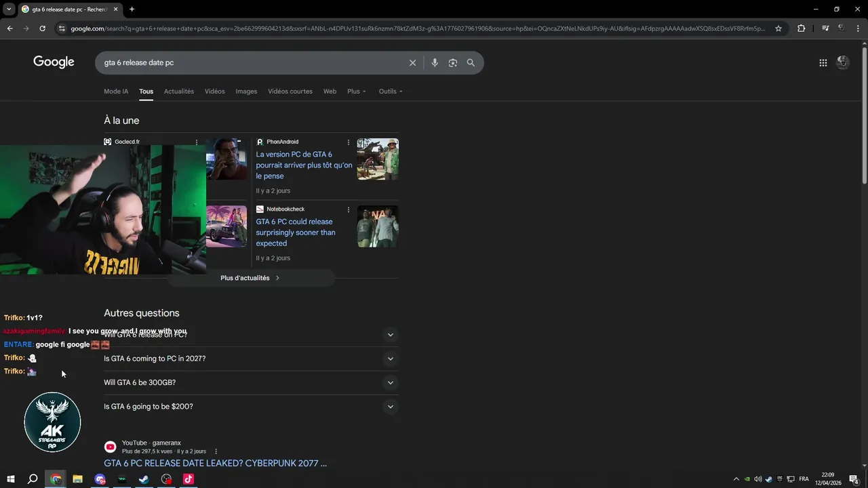Open the NVIDIA tray icon
Image resolution: width=868 pixels, height=488 pixels.
pyautogui.click(x=747, y=479)
